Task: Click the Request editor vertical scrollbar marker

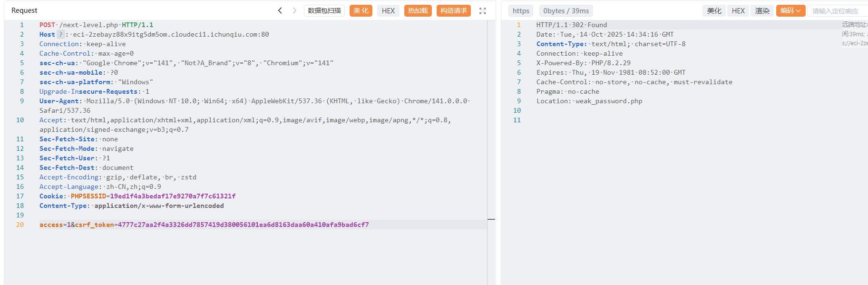Action: (491, 219)
